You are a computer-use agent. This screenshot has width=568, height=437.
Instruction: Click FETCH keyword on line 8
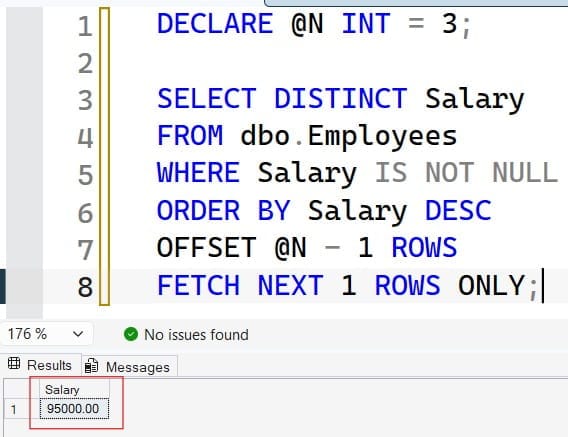click(199, 285)
